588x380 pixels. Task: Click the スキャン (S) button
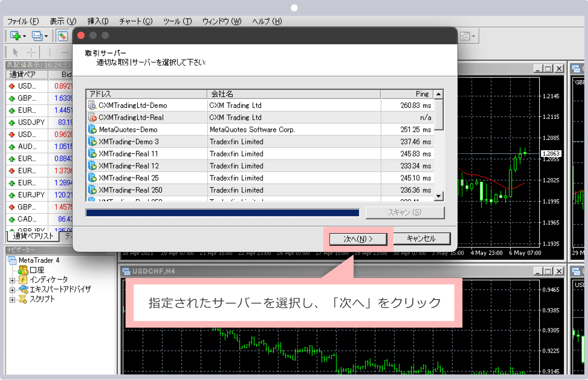(x=405, y=213)
